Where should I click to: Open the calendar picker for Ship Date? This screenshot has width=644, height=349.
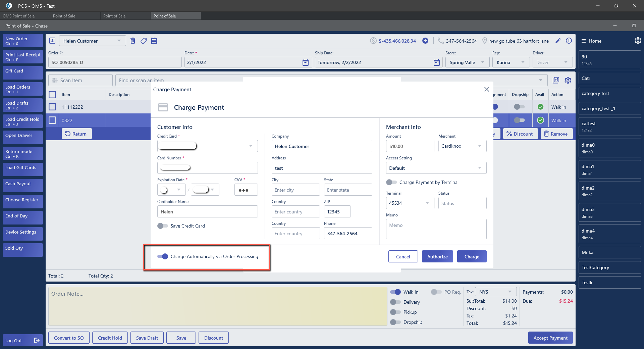436,62
